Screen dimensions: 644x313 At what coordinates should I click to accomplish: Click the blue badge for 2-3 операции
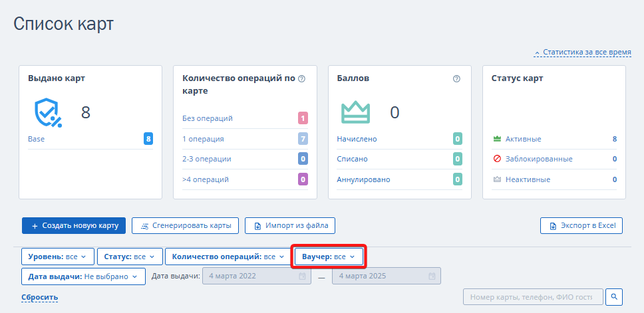pos(303,159)
